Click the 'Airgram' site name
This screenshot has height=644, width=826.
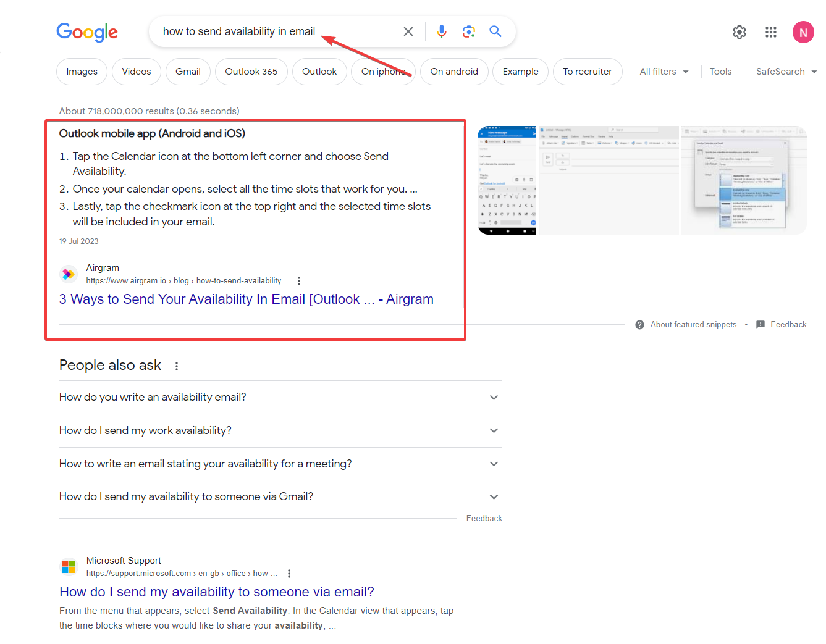click(103, 268)
